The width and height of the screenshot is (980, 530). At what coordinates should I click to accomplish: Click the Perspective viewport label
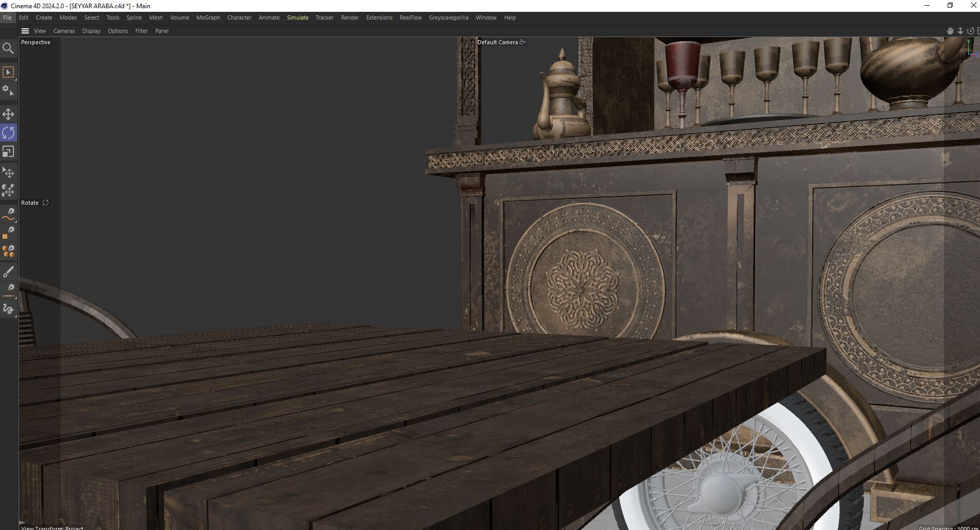click(36, 42)
